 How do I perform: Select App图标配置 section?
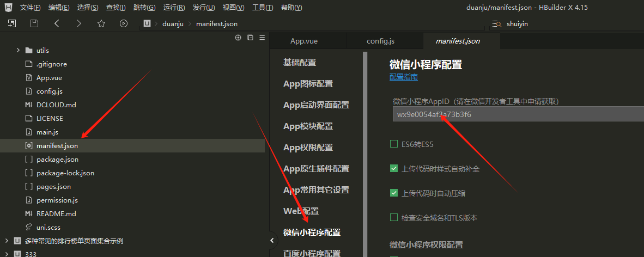[x=308, y=84]
